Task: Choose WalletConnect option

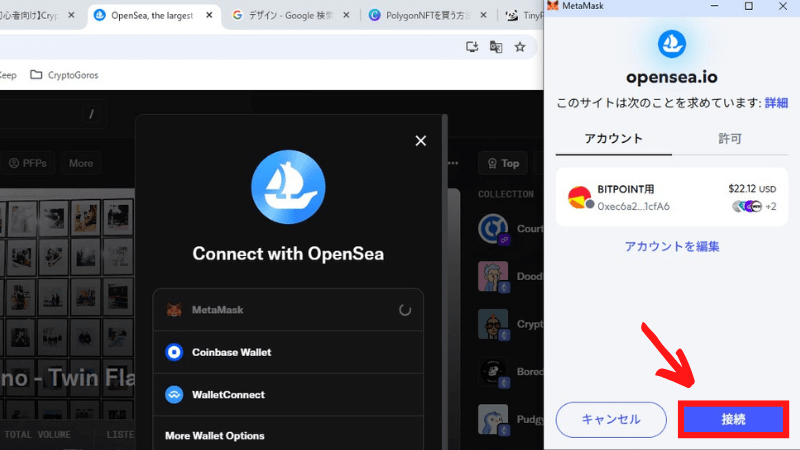Action: pos(288,394)
